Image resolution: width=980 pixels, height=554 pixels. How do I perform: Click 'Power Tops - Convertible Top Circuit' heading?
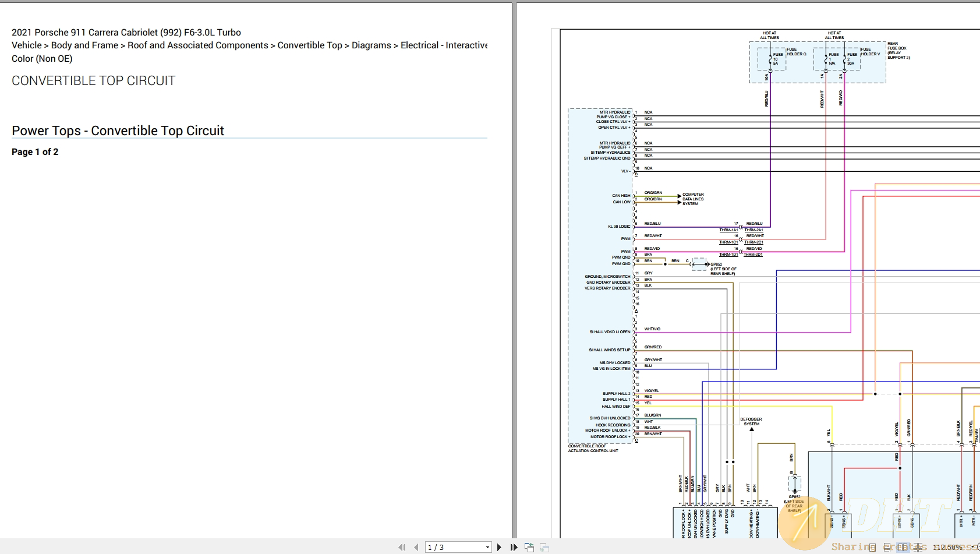coord(118,131)
